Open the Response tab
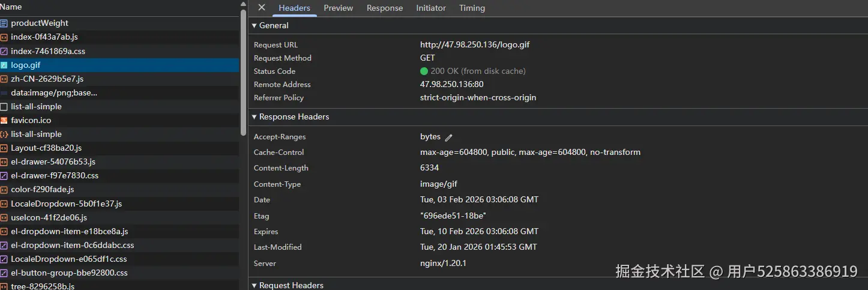This screenshot has width=868, height=290. pos(385,8)
